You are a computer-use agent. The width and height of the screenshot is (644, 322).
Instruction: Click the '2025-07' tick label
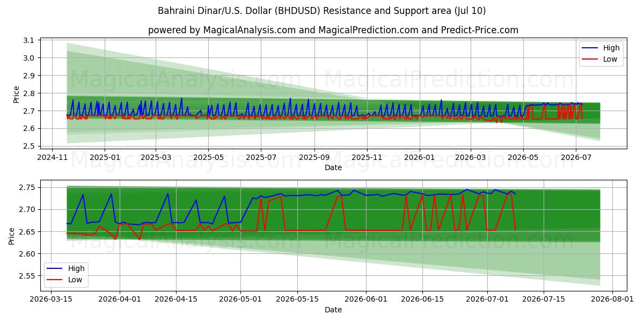point(261,157)
